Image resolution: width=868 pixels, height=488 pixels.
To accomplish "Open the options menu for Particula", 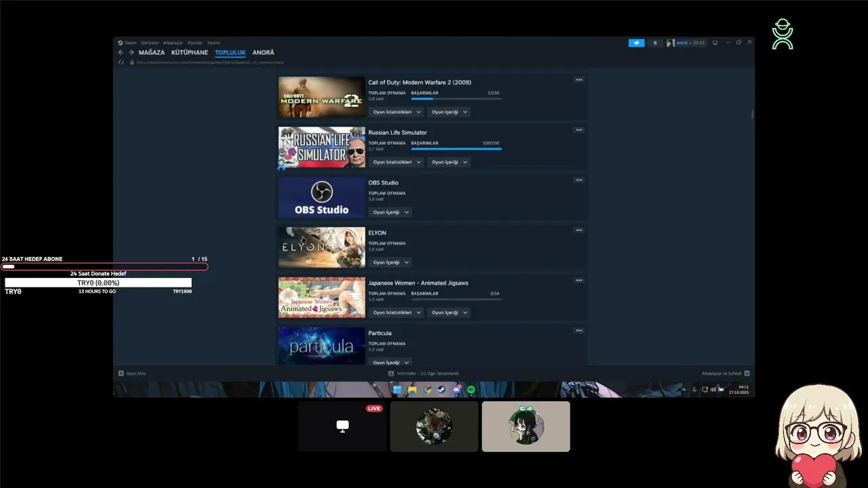I will click(x=579, y=331).
